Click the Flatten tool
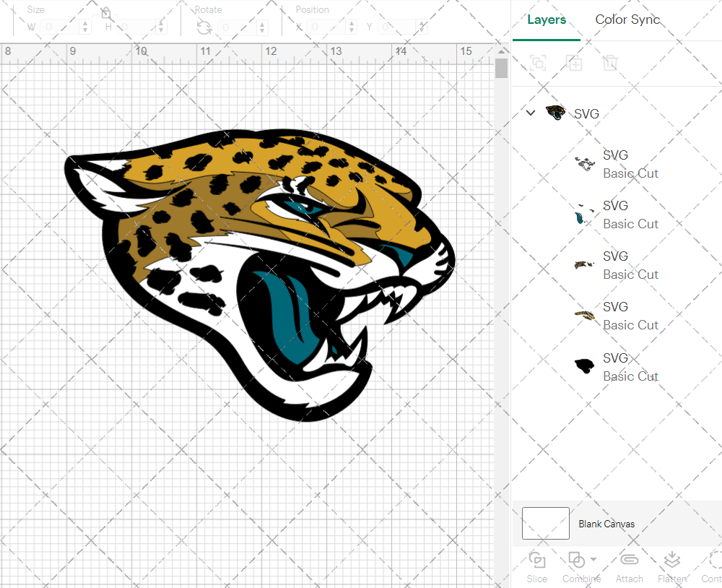 [671, 567]
